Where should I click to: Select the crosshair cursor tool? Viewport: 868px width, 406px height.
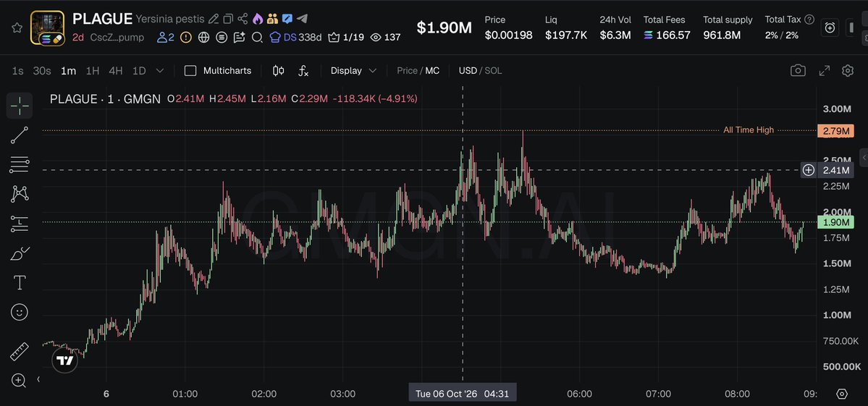point(20,106)
